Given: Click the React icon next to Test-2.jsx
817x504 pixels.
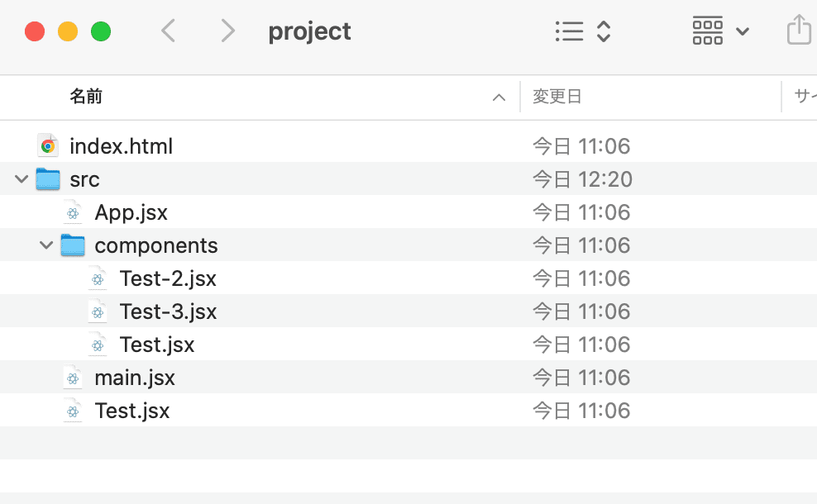Looking at the screenshot, I should click(x=98, y=278).
